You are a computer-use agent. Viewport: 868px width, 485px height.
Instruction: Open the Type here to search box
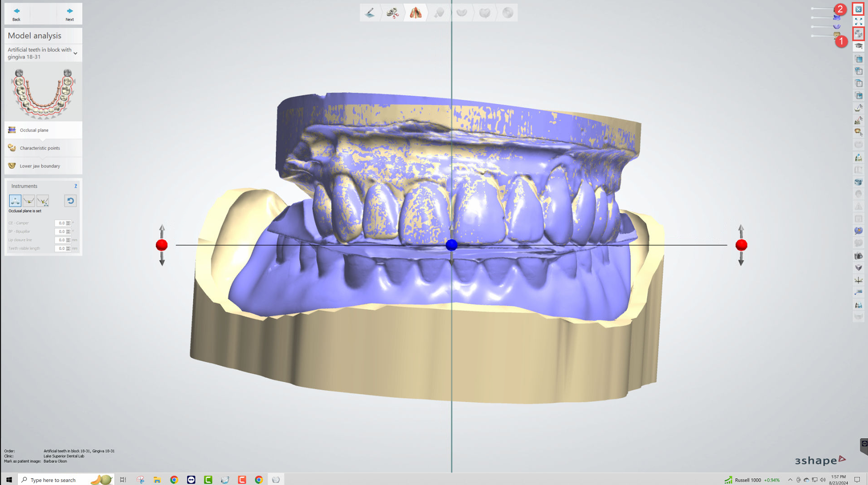(x=53, y=479)
